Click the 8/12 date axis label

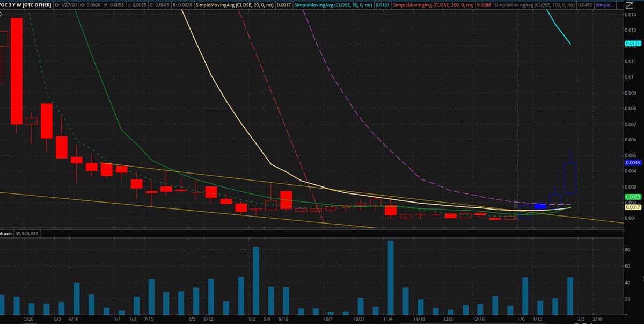209,319
